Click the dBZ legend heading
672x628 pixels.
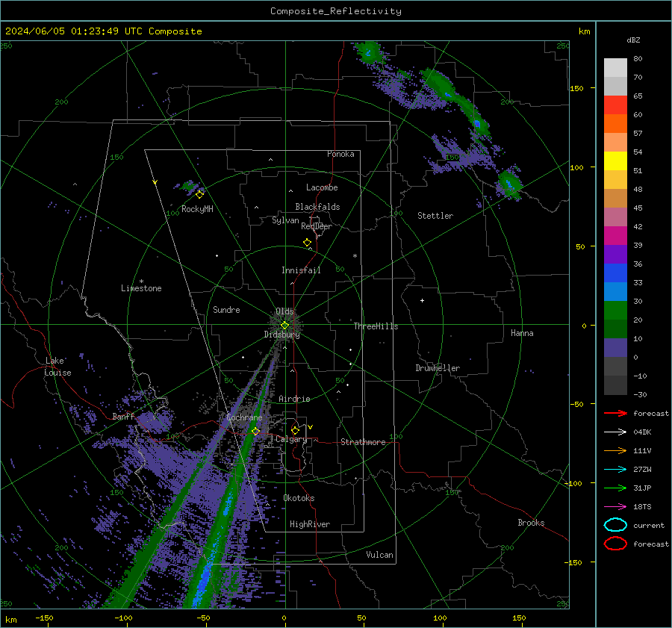pyautogui.click(x=633, y=40)
